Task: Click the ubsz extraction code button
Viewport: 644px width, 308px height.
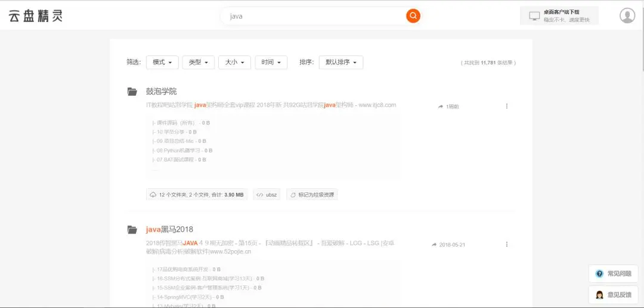Action: pyautogui.click(x=267, y=195)
